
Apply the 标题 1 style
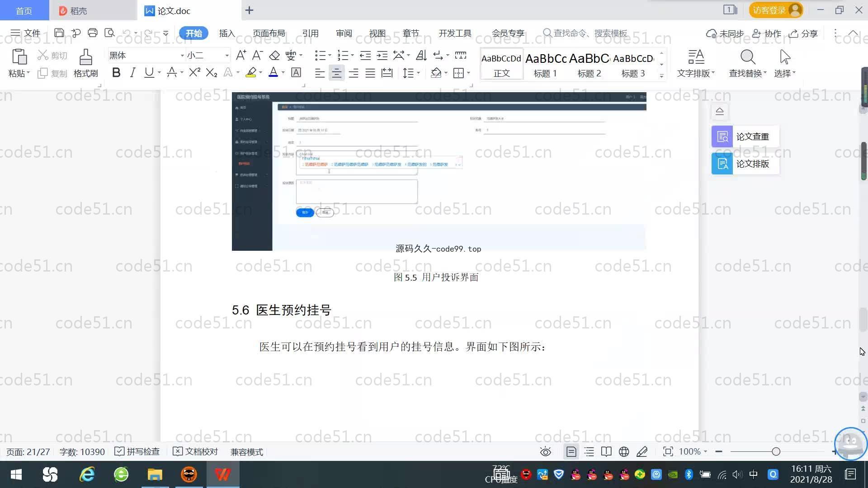546,64
